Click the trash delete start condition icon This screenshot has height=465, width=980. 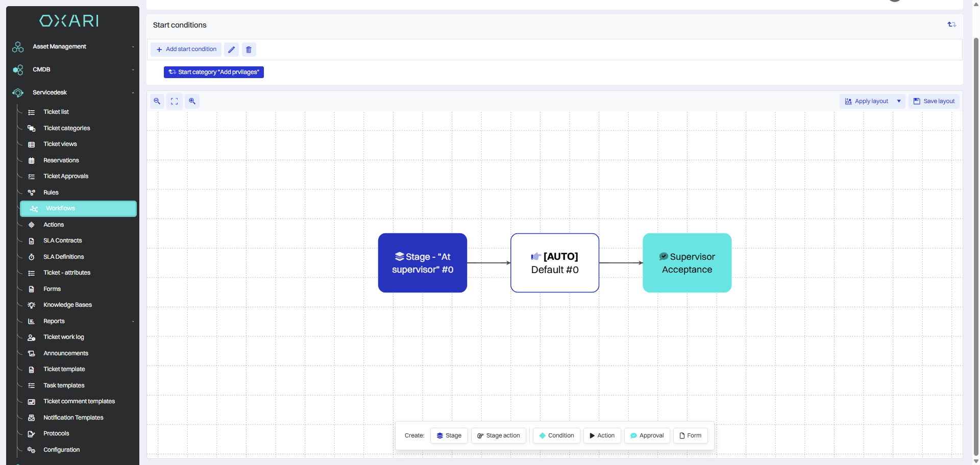pos(249,50)
